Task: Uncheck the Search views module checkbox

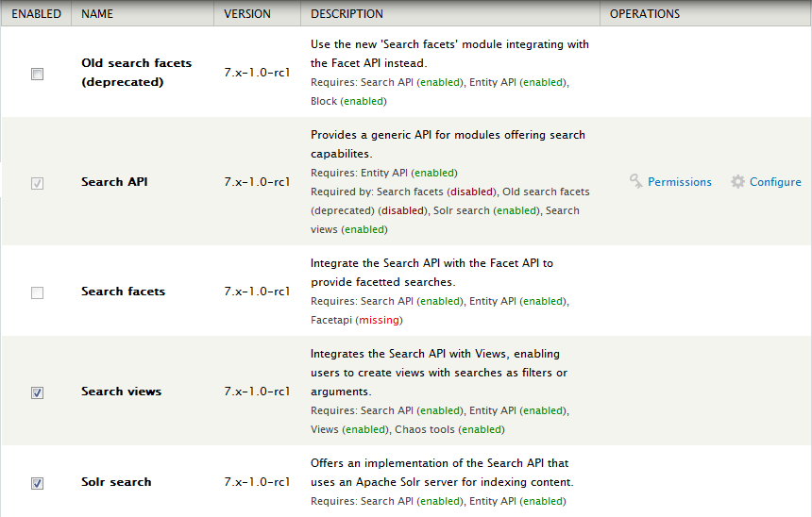Action: pos(38,392)
